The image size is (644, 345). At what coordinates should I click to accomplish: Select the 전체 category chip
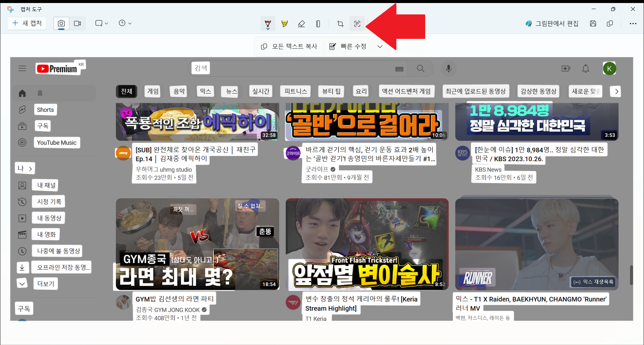[x=127, y=91]
